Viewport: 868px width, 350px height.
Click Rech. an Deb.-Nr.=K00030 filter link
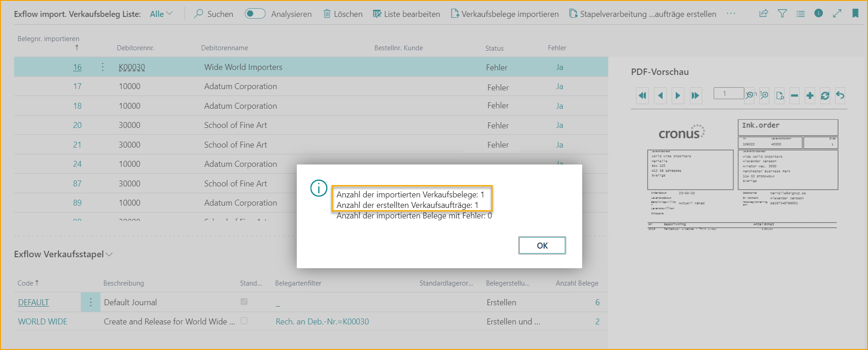click(x=322, y=322)
